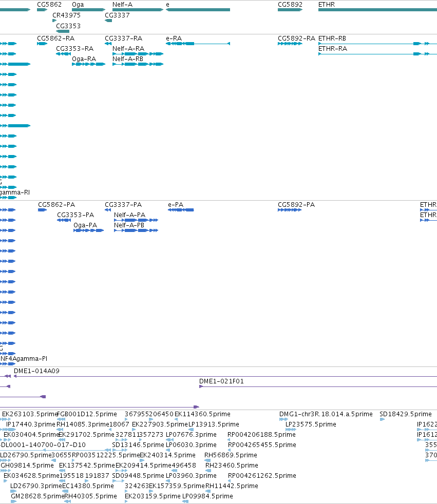Click the EK227903.5prime EST label
Screen dimensions: 437x504
pos(160,424)
